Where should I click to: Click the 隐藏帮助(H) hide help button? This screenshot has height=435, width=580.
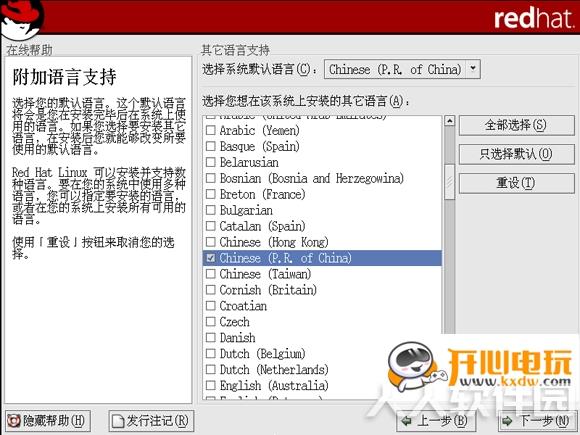[x=48, y=421]
